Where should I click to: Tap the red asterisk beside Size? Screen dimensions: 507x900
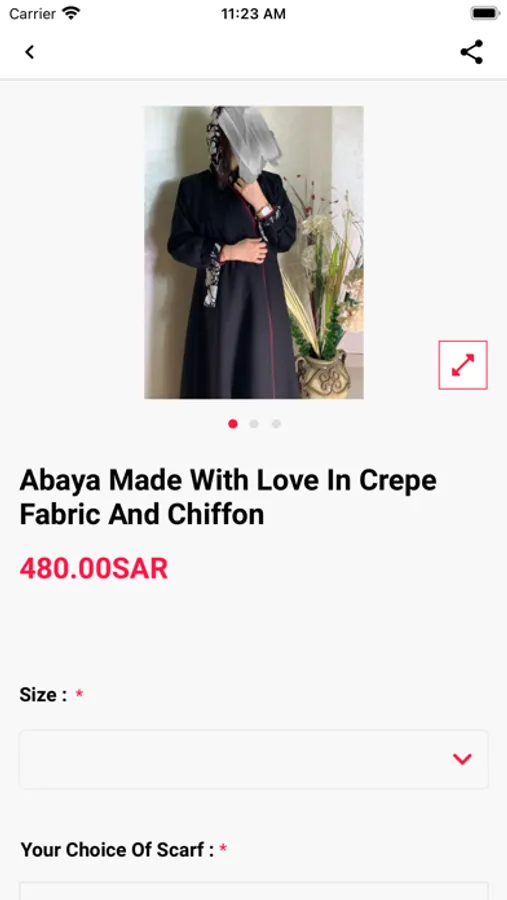click(x=79, y=694)
